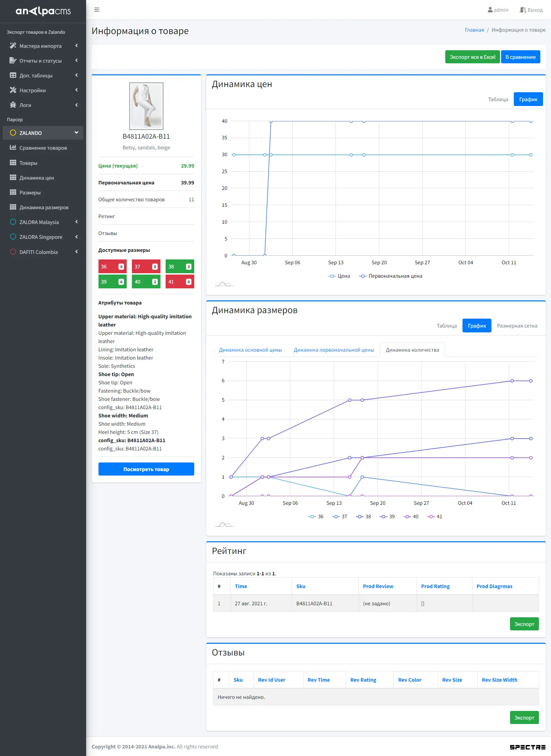Click the Товары grid icon
Screen dimensions: 551x756
coord(13,163)
